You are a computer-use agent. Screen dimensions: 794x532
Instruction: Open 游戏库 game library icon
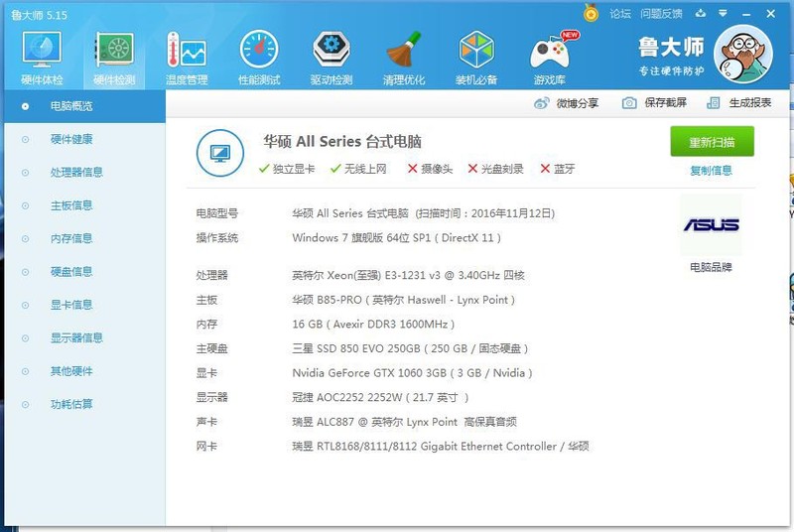[550, 58]
